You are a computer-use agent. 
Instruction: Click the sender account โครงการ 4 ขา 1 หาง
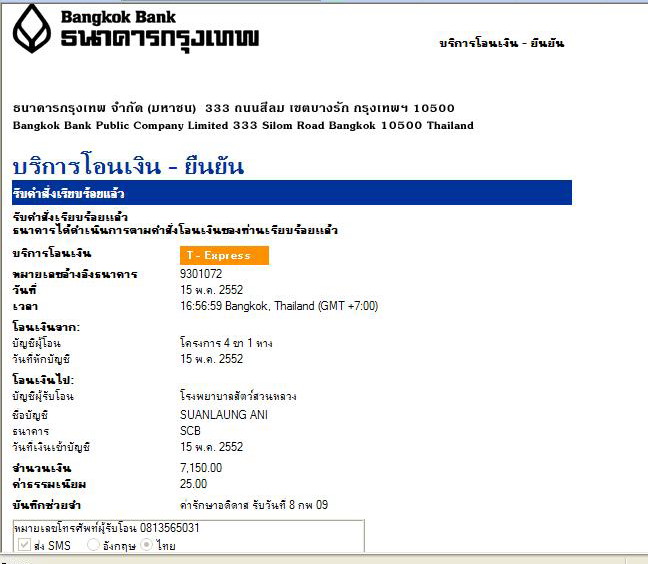[x=226, y=343]
